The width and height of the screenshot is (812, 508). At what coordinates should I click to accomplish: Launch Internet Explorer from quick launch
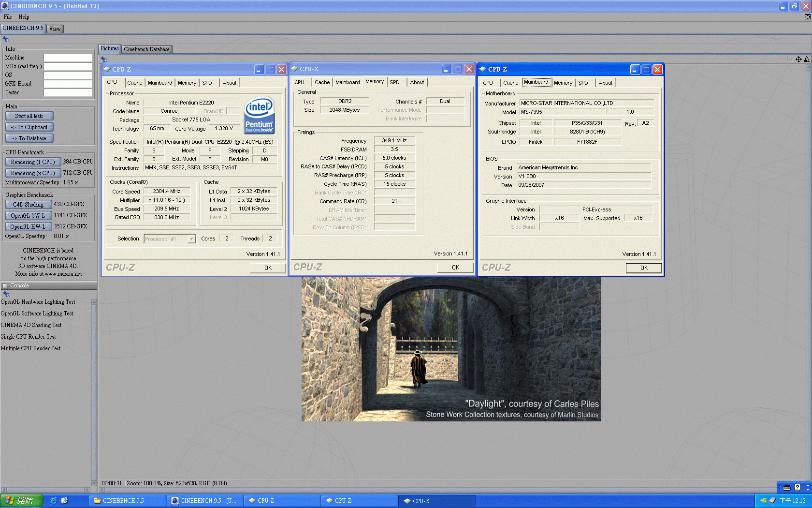(53, 501)
